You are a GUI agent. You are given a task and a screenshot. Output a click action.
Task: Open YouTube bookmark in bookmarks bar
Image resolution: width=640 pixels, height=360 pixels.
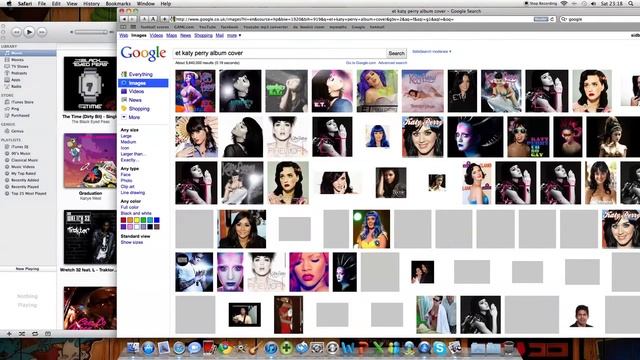(207, 27)
